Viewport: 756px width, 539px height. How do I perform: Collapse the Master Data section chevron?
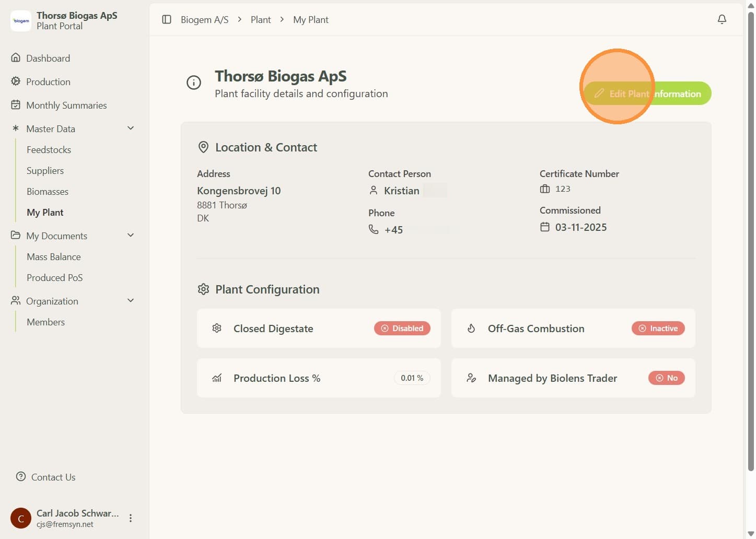pyautogui.click(x=131, y=128)
